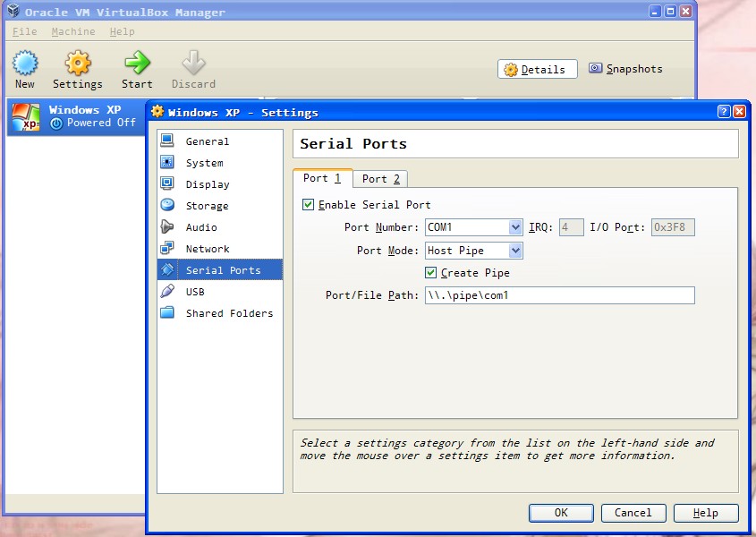Click the New virtual machine icon

click(x=24, y=63)
